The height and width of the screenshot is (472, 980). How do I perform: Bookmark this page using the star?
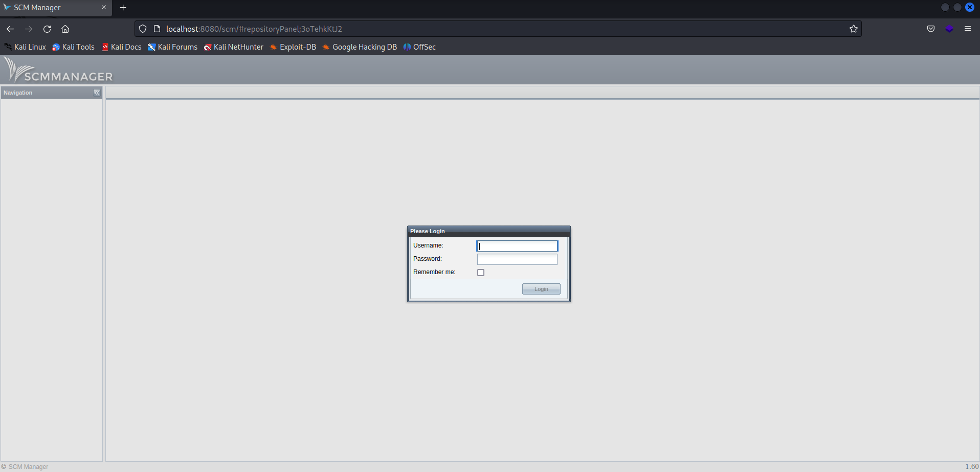[853, 29]
